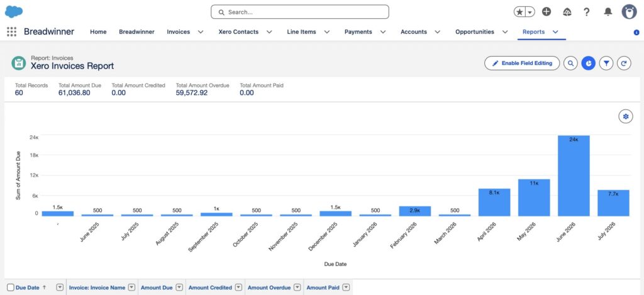Click the Breadwinner app name
This screenshot has width=644, height=295.
tap(49, 31)
